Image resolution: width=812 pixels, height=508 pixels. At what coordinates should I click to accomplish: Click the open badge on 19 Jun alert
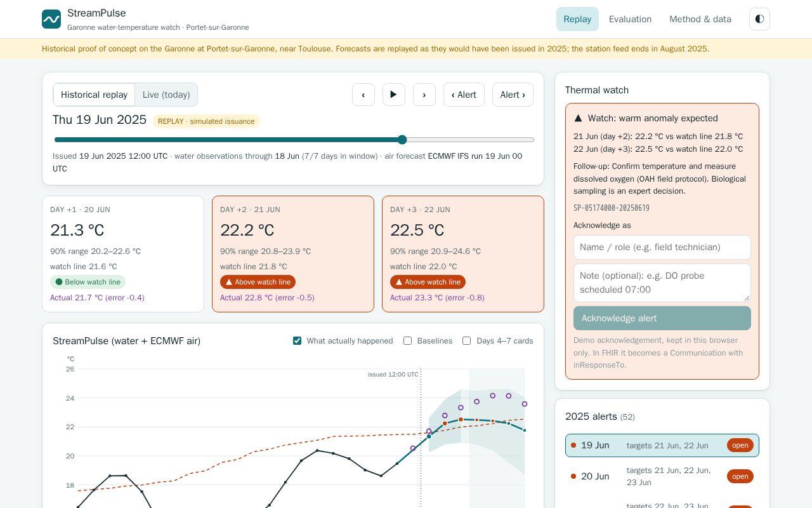(740, 445)
